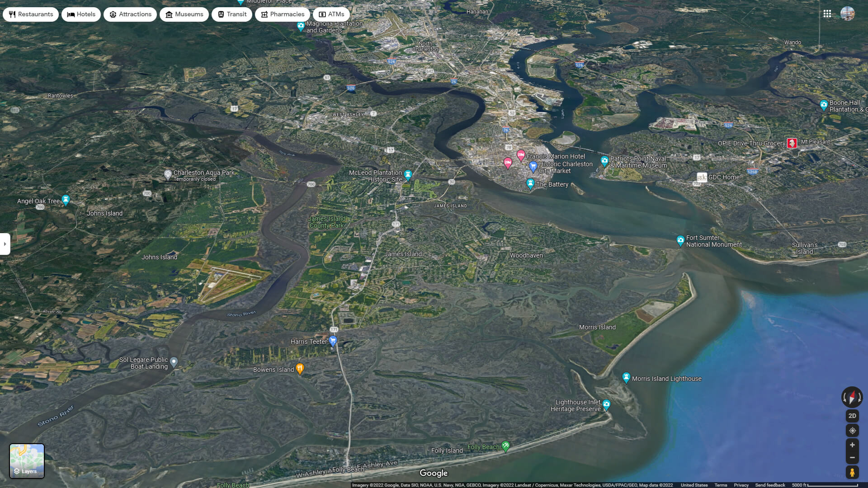Click the ATMs filter chip
This screenshot has height=488, width=868.
331,14
